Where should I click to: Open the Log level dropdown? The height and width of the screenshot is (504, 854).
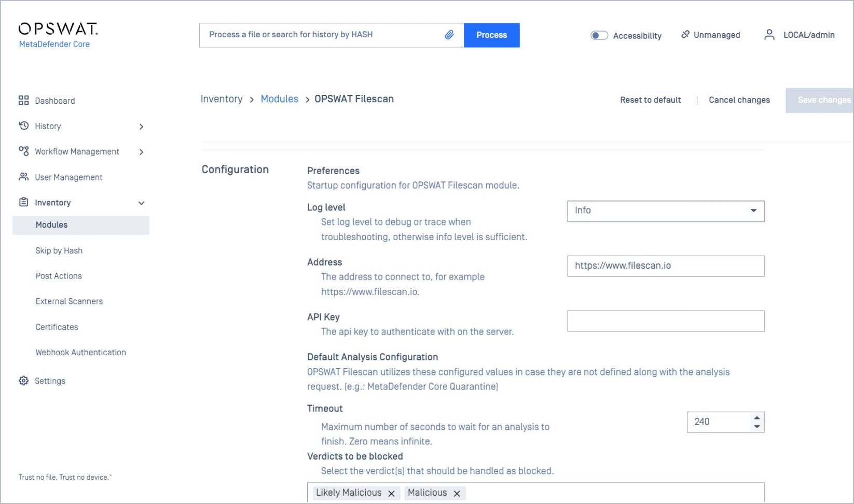click(666, 211)
